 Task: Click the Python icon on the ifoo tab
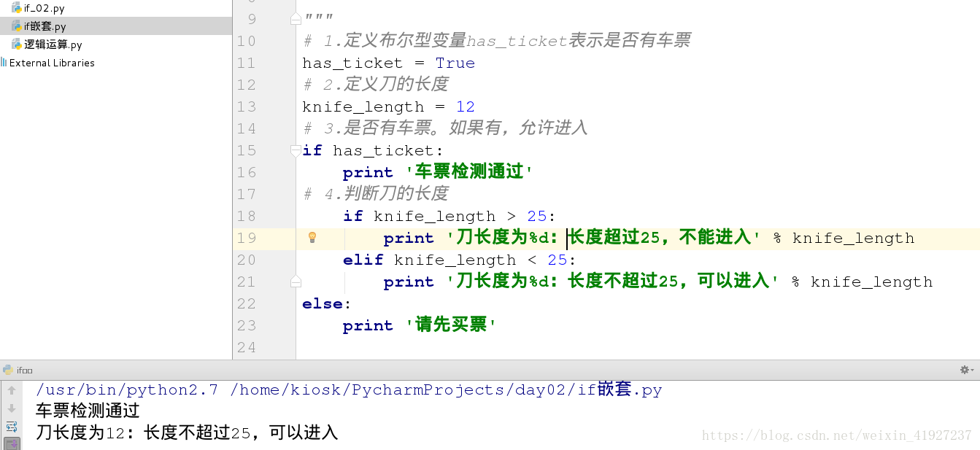tap(8, 370)
